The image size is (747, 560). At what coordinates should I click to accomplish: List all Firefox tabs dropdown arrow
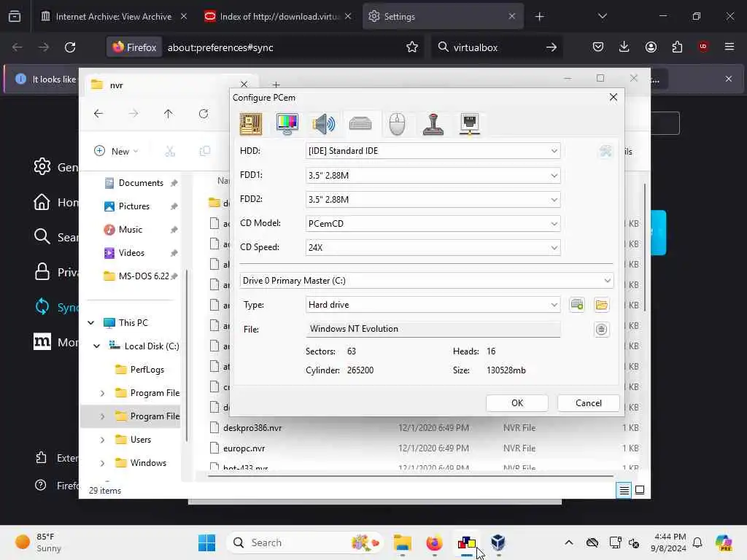[x=602, y=17]
